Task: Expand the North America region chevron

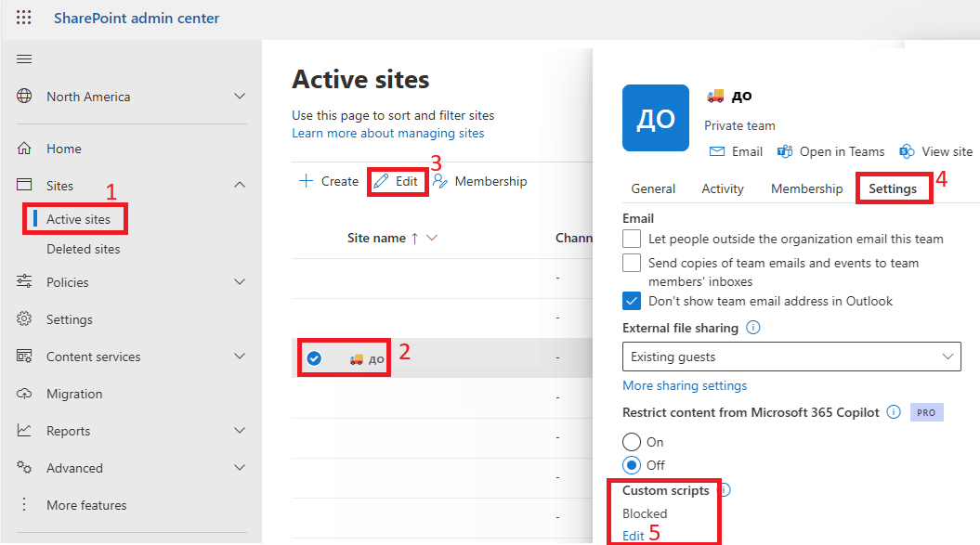Action: [x=240, y=97]
